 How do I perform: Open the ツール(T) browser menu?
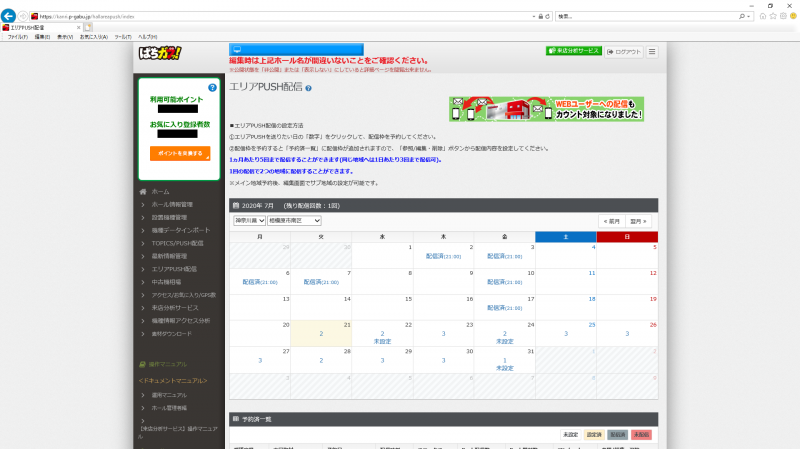(123, 36)
